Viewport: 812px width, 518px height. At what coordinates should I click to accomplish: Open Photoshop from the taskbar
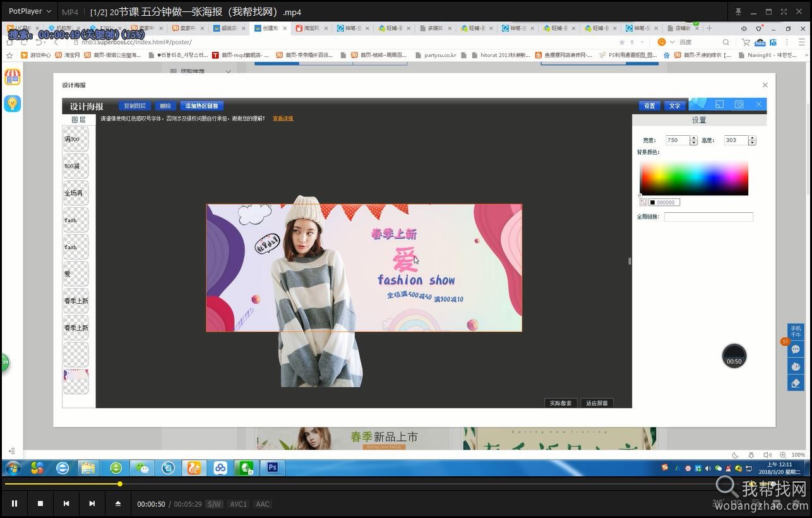272,467
